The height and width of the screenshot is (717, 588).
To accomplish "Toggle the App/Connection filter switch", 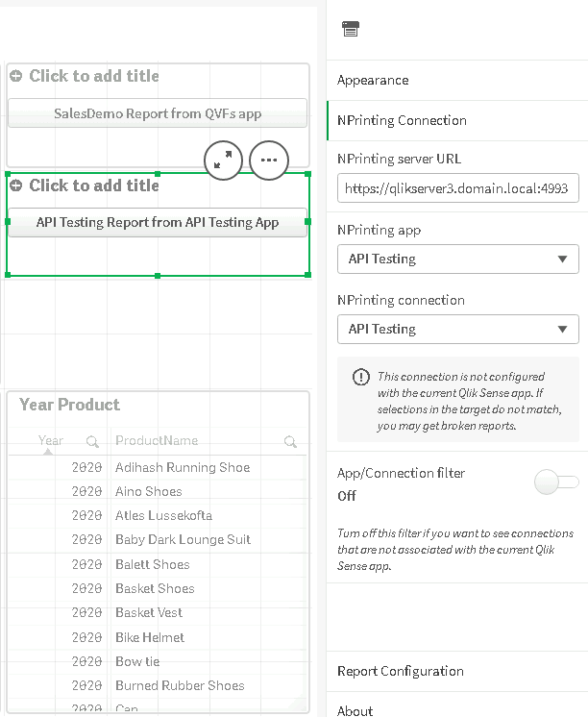I will point(557,483).
